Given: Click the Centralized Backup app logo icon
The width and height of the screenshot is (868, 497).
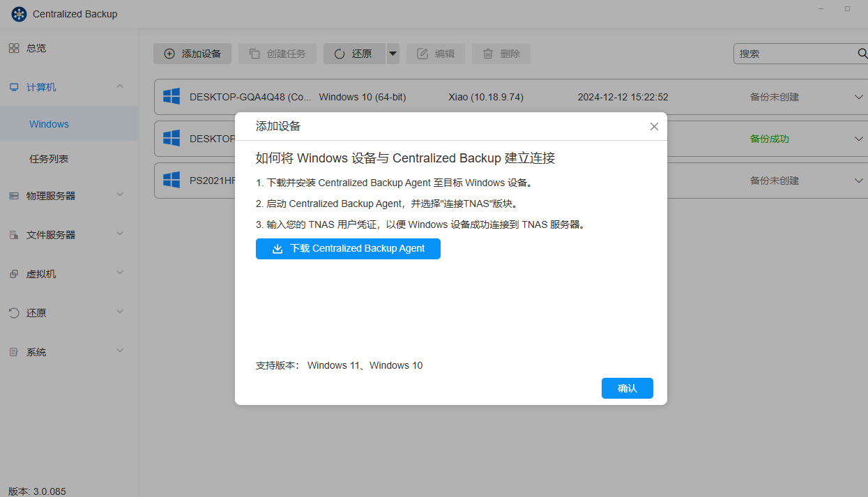Looking at the screenshot, I should 19,14.
